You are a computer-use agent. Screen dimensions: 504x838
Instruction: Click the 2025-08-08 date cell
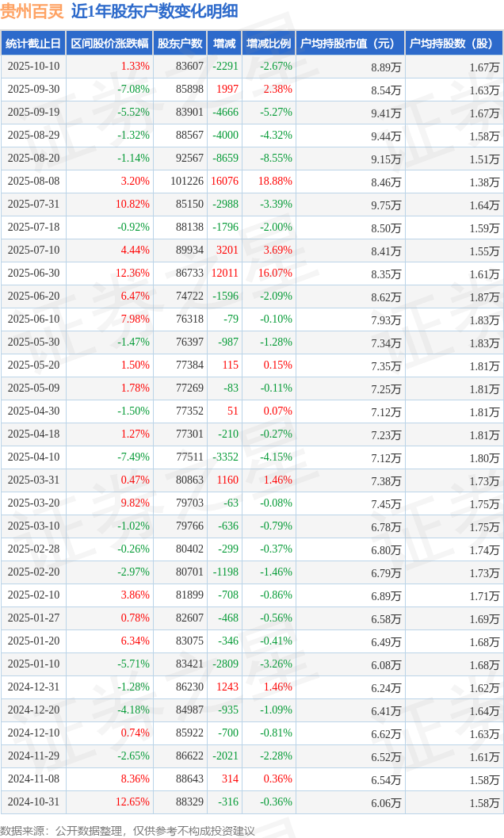point(32,182)
